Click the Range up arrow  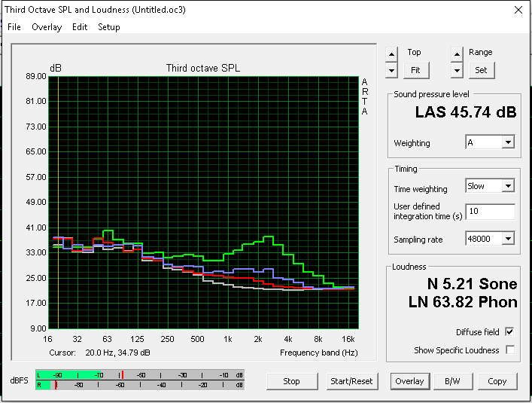457,54
